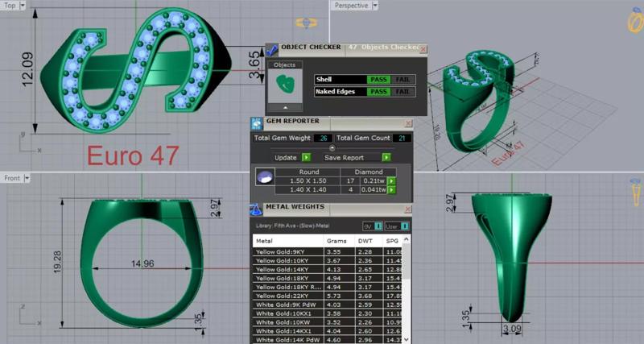Click the ring icon in side viewport
This screenshot has height=344, width=644.
pos(636,191)
